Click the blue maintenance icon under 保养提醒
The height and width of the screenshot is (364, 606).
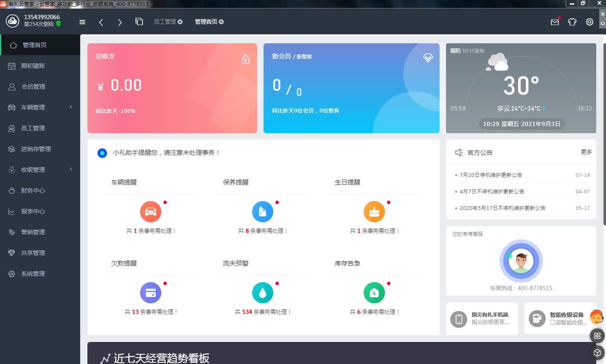pyautogui.click(x=262, y=211)
